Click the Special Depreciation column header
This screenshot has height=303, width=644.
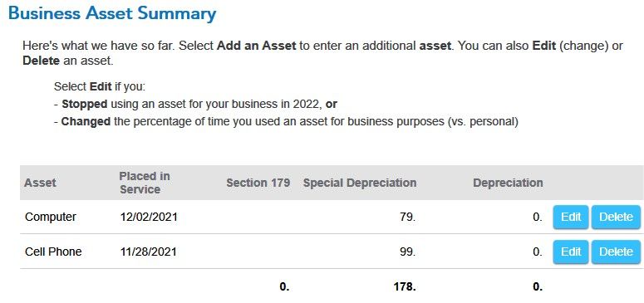pos(360,183)
